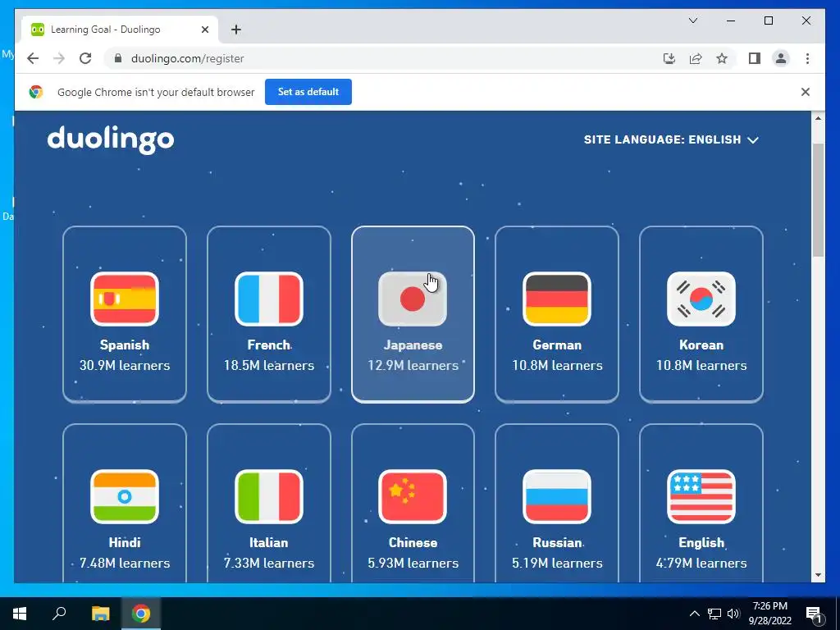Pick the English US flag icon
The width and height of the screenshot is (840, 630).
(x=701, y=496)
